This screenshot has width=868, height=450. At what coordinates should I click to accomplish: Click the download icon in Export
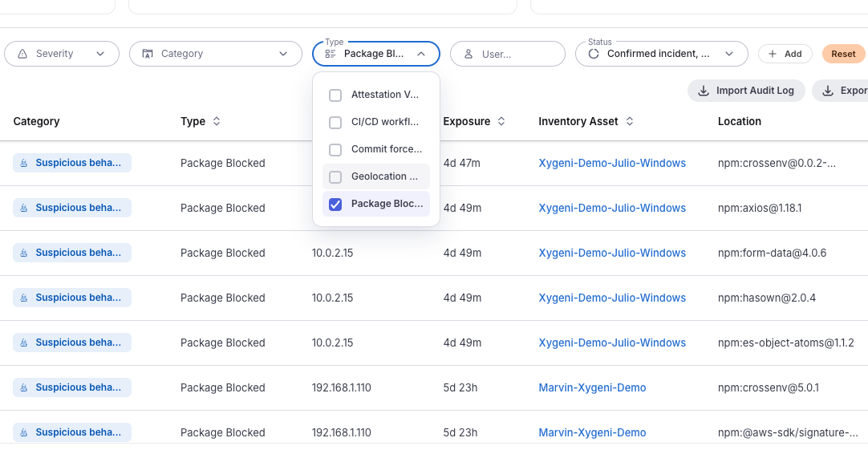(828, 91)
